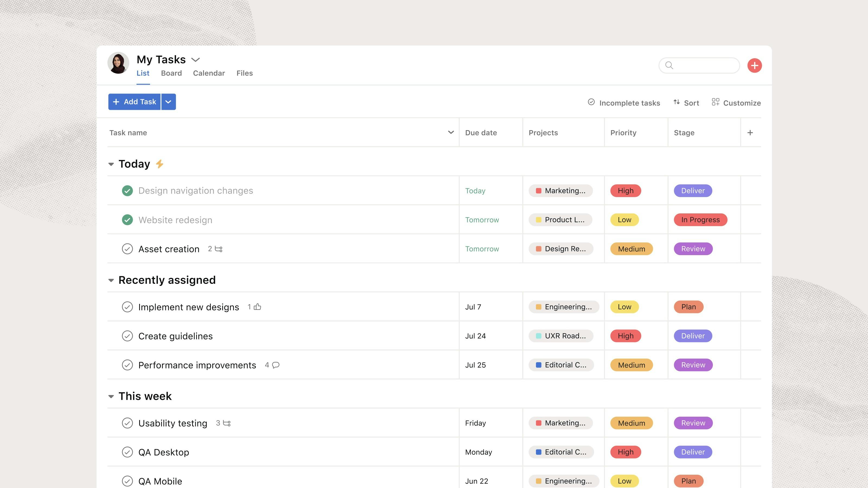Click the red plus button to create task
Image resolution: width=868 pixels, height=488 pixels.
tap(754, 65)
